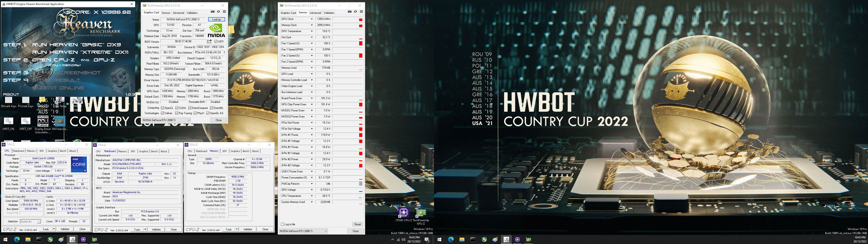Click the GPU-Z green taskbar icon
This screenshot has width=868, height=244.
tap(95, 240)
